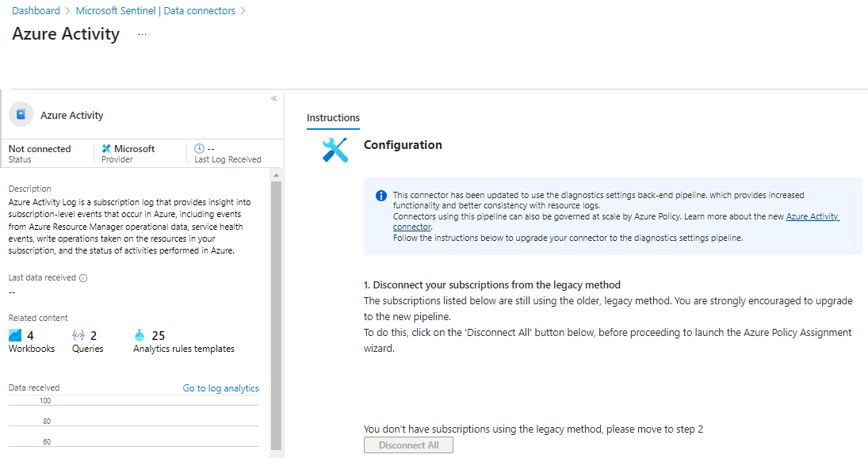This screenshot has height=458, width=868.
Task: Click the 25 Analytics rules templates count
Action: click(158, 336)
